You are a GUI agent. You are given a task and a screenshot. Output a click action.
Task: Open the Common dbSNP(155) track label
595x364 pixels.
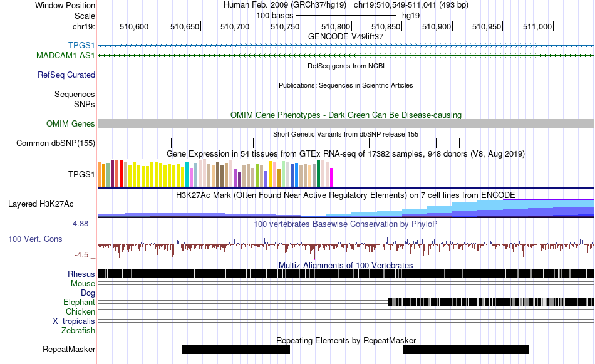click(x=56, y=143)
